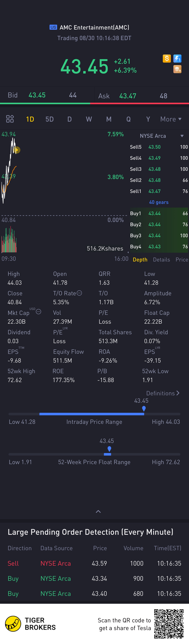Switch to the Y yearly chart

click(x=148, y=119)
